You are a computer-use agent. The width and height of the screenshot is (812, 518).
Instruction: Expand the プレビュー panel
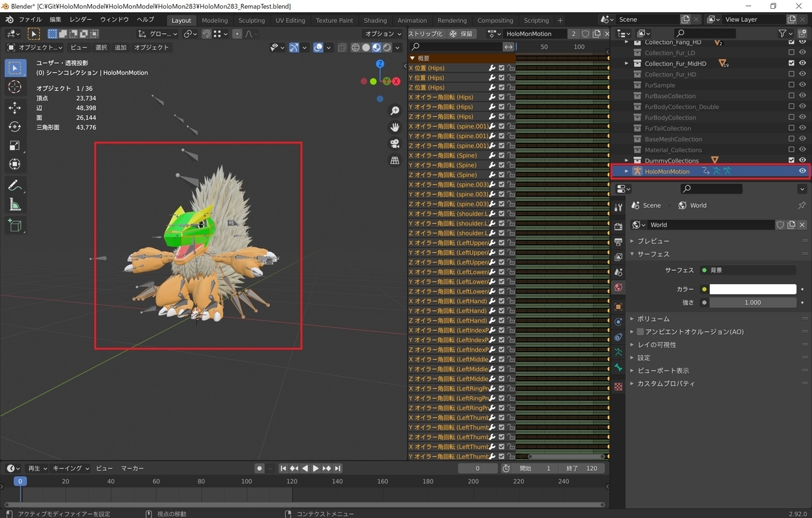pos(653,241)
